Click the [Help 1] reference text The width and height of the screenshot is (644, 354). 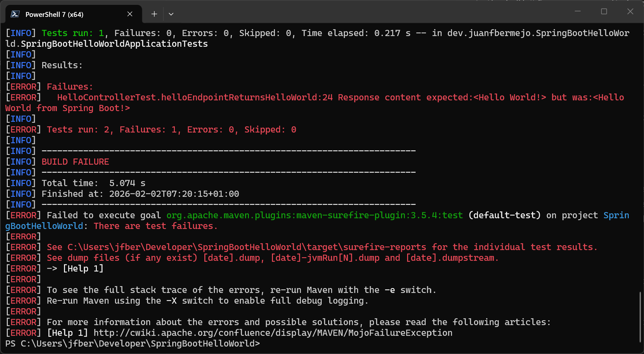click(x=83, y=268)
